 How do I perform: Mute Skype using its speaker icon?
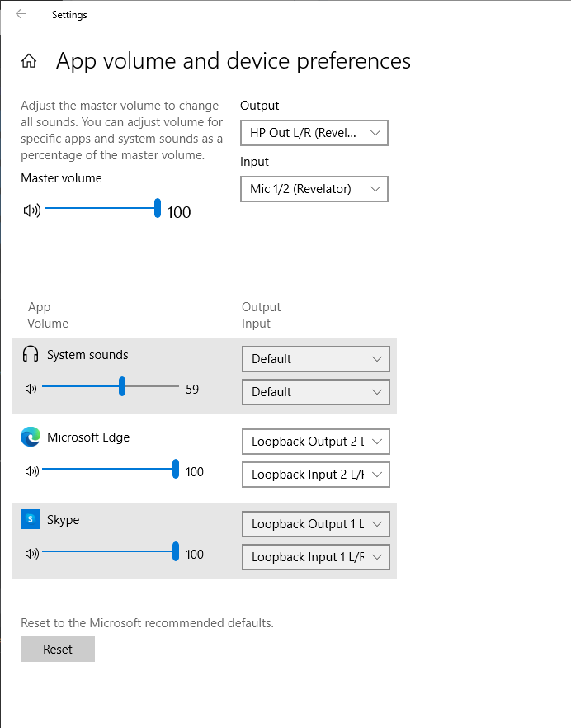pyautogui.click(x=31, y=551)
